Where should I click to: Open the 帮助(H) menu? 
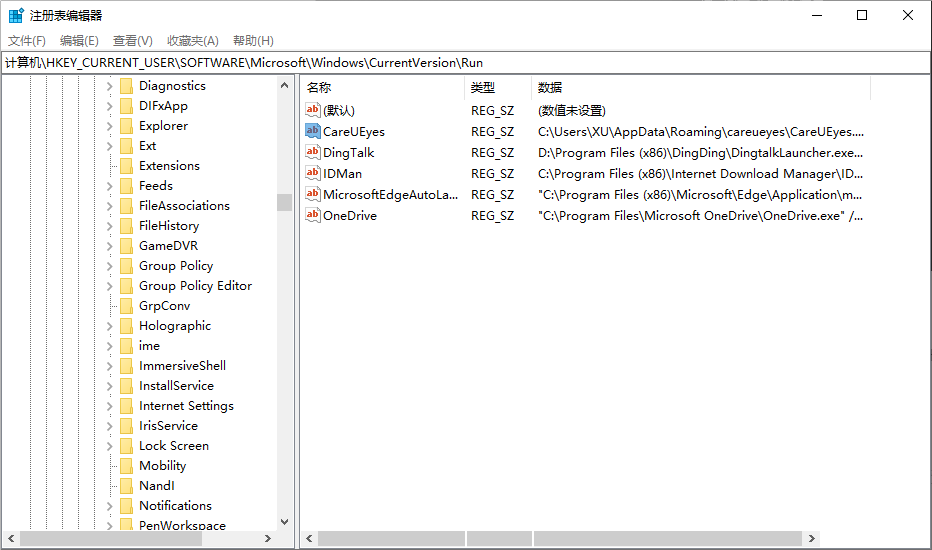(x=253, y=40)
